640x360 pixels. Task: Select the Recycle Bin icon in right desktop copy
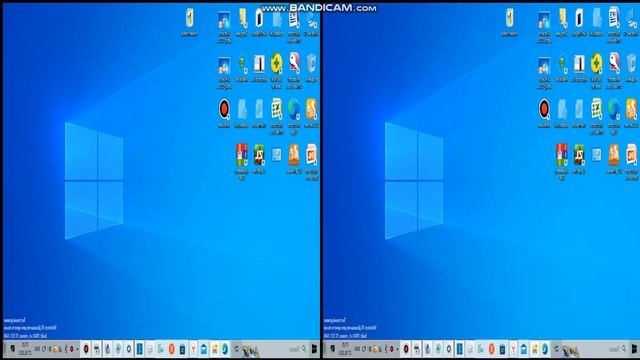631,63
